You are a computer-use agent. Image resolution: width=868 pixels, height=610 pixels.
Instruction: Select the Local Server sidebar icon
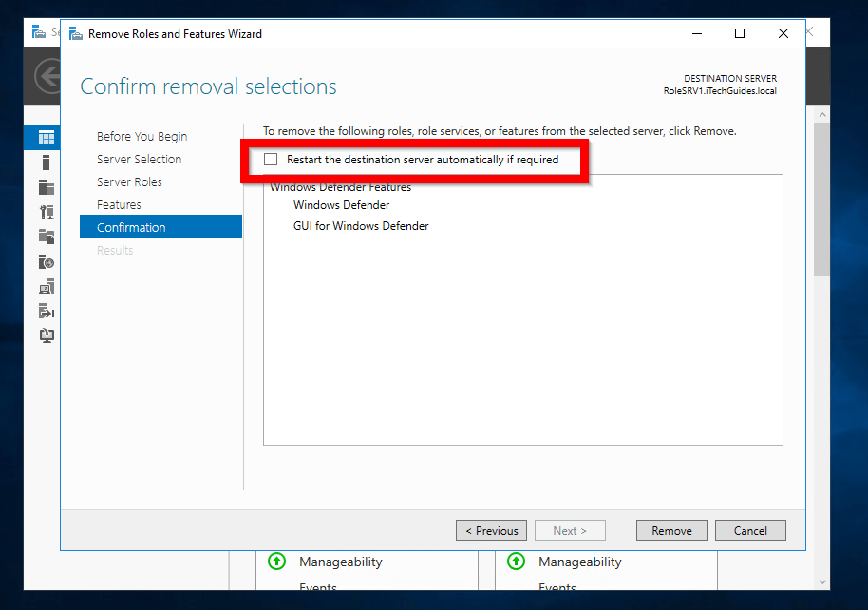(x=46, y=162)
